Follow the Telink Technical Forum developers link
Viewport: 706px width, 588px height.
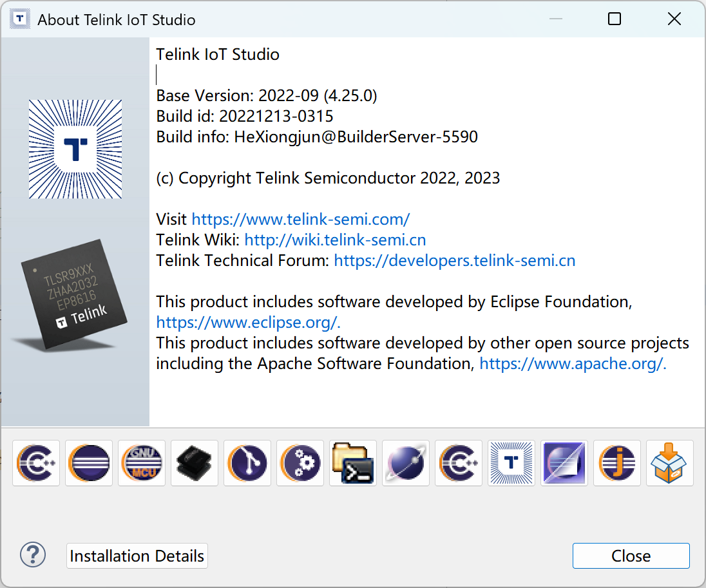click(x=454, y=261)
